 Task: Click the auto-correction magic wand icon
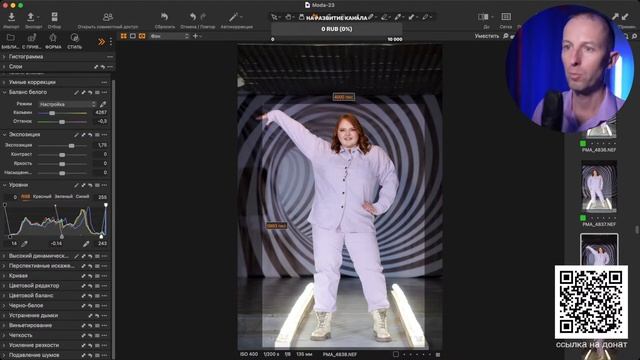coord(233,17)
